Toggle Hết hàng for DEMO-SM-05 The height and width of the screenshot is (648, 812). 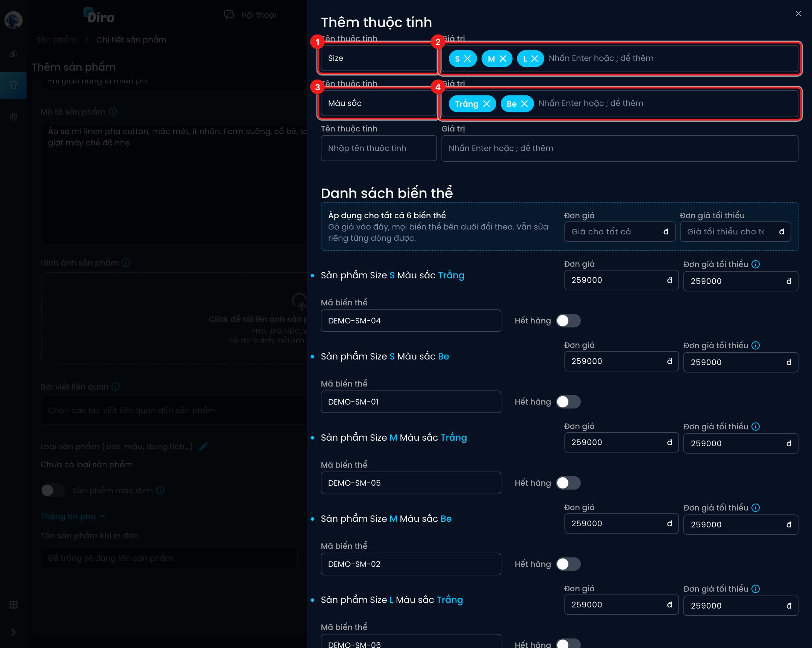tap(568, 483)
